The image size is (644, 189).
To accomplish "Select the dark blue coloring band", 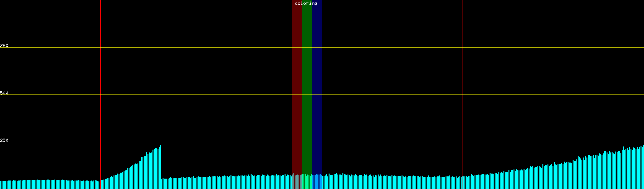I will tap(317, 79).
